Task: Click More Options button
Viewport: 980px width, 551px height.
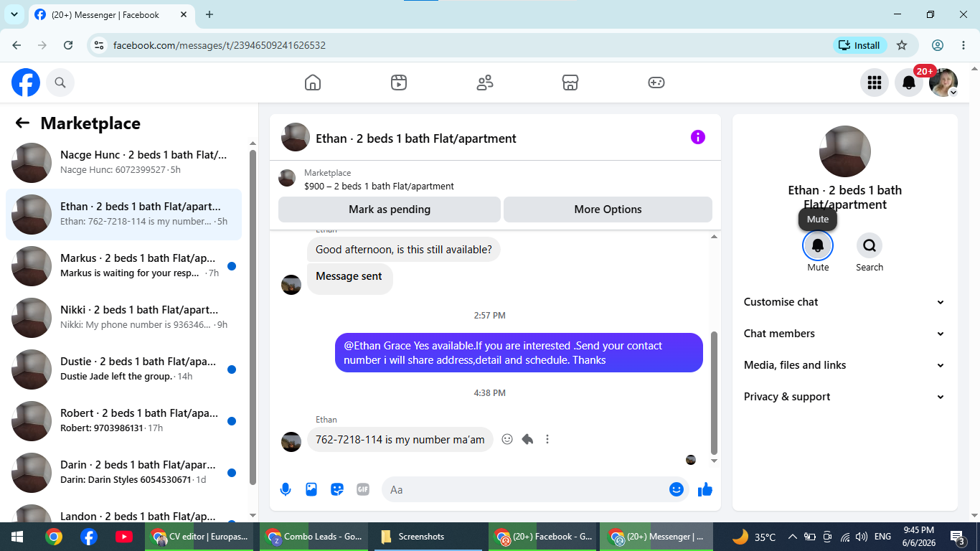Action: (608, 209)
